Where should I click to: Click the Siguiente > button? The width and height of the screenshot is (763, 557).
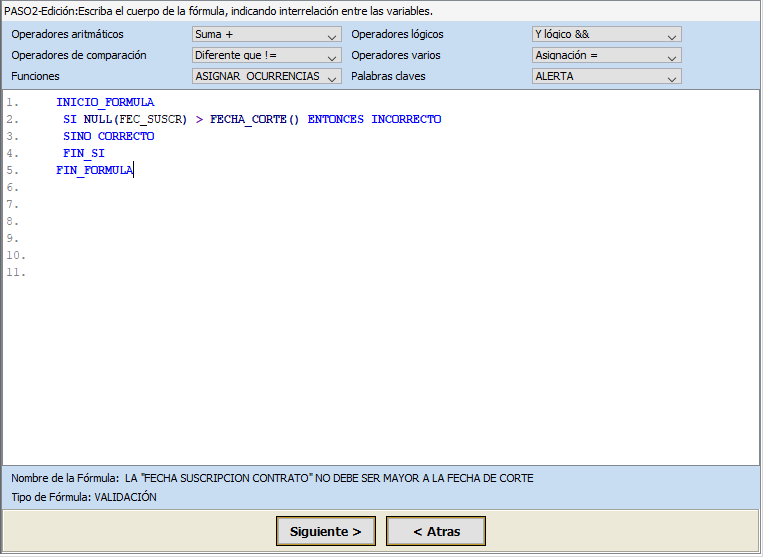325,531
